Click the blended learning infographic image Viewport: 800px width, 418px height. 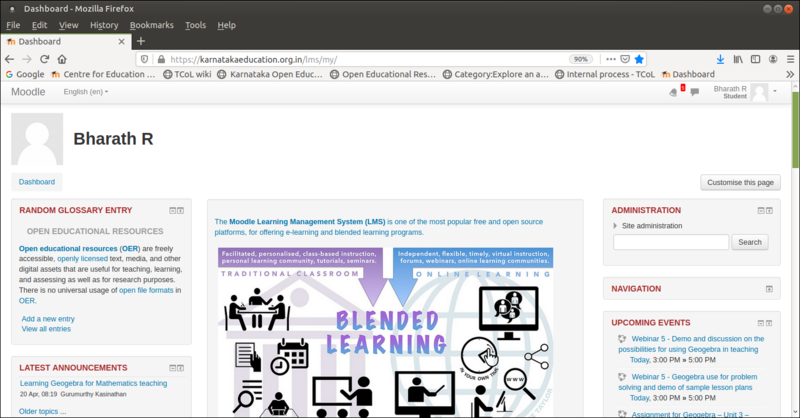pos(386,332)
